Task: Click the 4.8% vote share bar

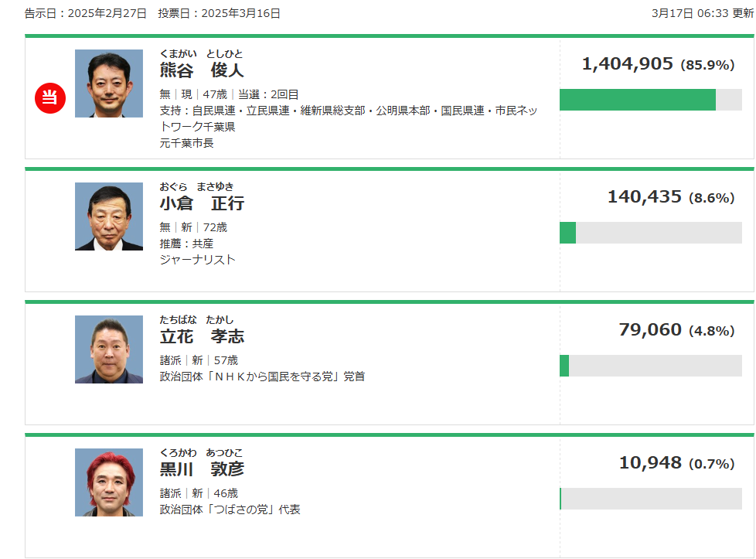Action: pos(650,366)
